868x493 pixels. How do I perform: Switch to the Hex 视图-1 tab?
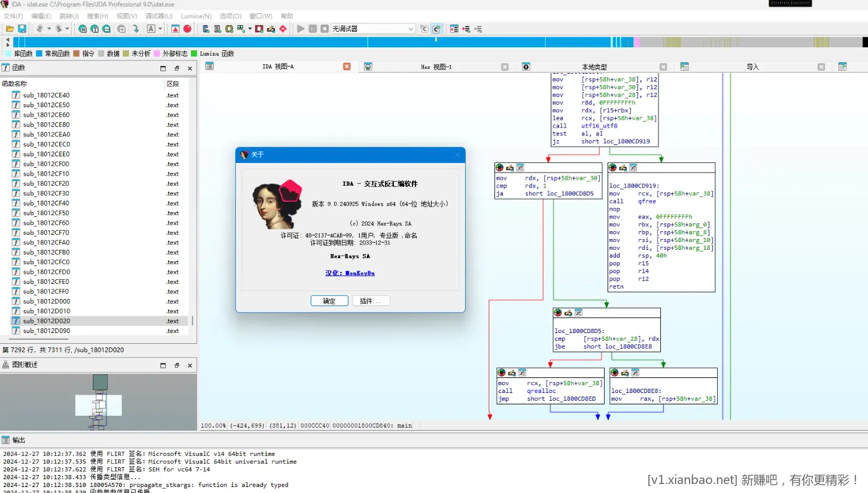coord(436,67)
